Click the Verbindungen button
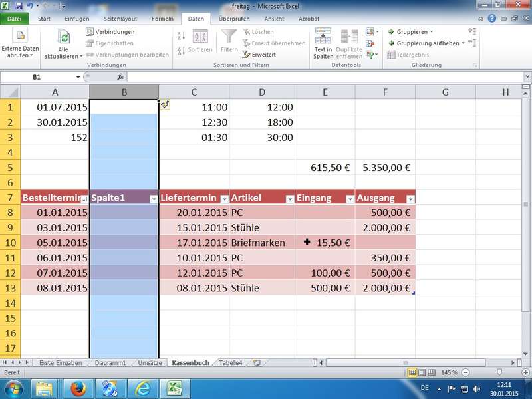Image resolution: width=532 pixels, height=399 pixels. tap(110, 32)
